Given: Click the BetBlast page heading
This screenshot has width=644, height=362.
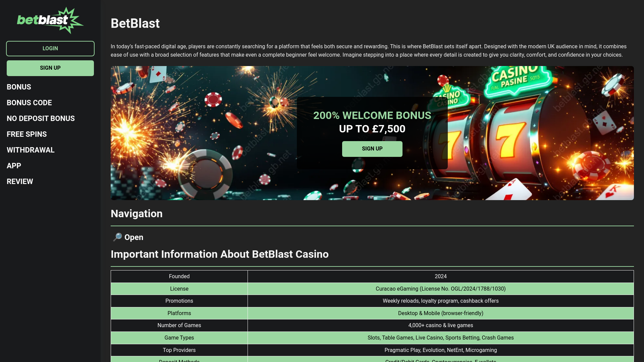Looking at the screenshot, I should (135, 23).
